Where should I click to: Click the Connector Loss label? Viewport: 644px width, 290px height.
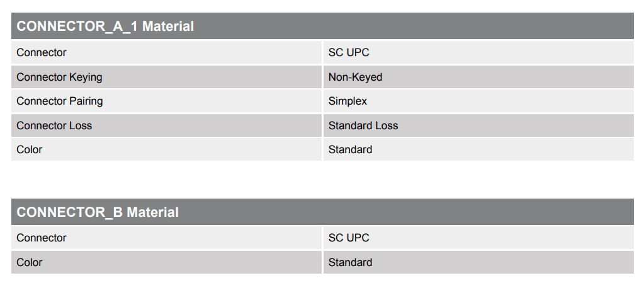click(54, 125)
